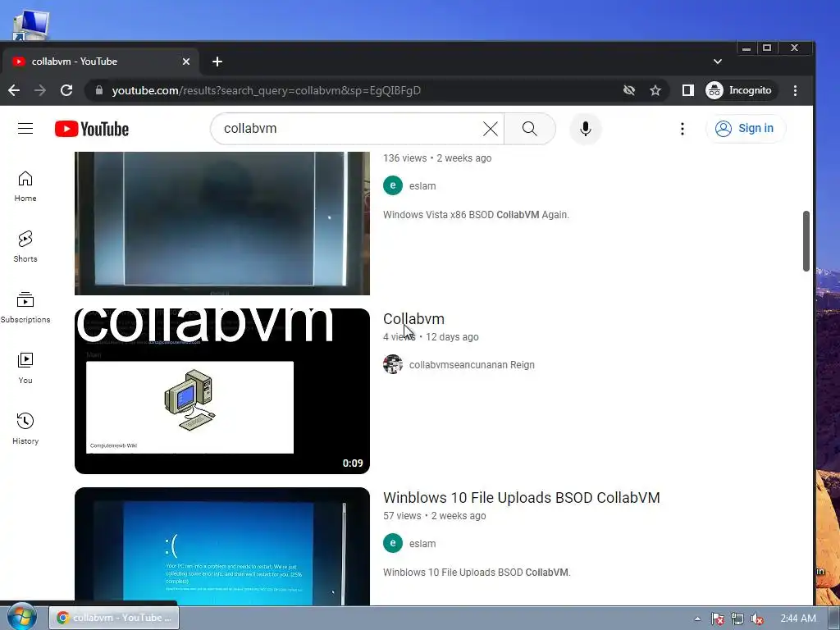This screenshot has width=840, height=630.
Task: Open the Windows Vista BSOD video thumbnail
Action: (x=222, y=223)
